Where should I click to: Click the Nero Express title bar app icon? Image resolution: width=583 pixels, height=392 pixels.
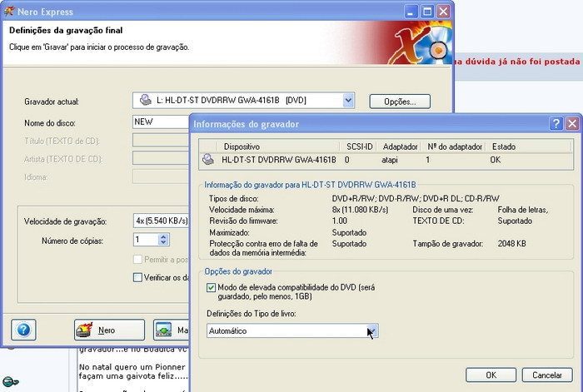[x=9, y=11]
